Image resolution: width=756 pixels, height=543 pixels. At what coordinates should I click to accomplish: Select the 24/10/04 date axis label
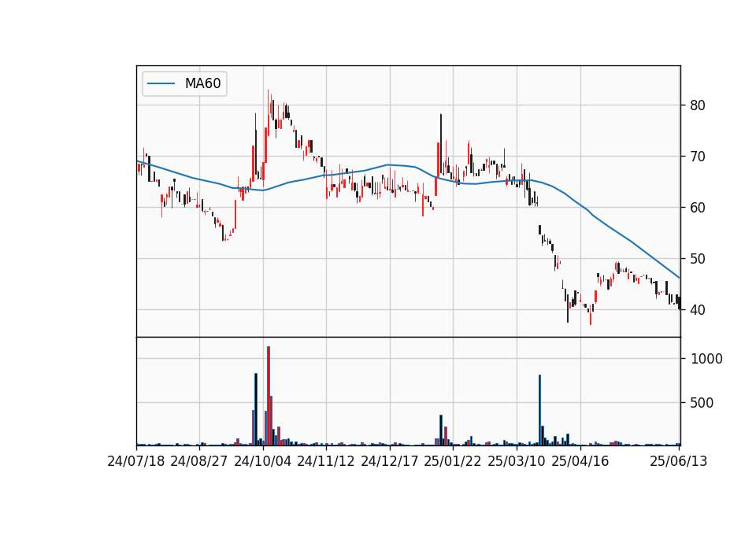pyautogui.click(x=263, y=461)
